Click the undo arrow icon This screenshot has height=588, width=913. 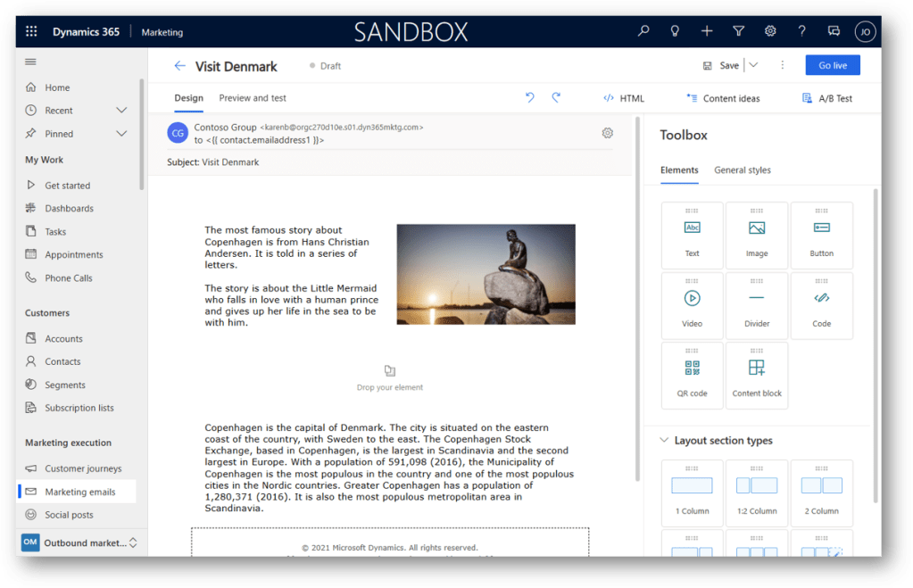tap(530, 97)
